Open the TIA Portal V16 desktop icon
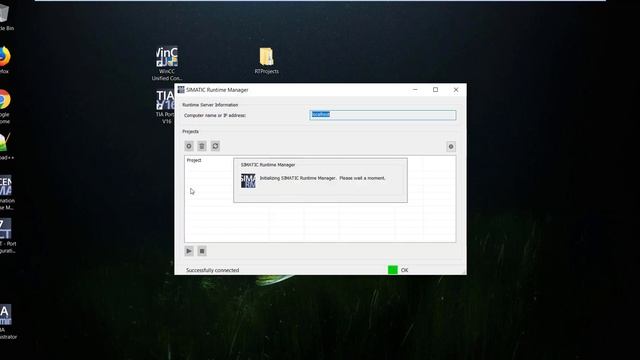Viewport: 640px width, 360px height. 166,107
